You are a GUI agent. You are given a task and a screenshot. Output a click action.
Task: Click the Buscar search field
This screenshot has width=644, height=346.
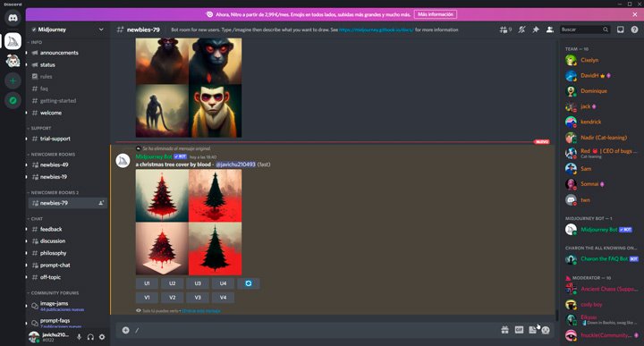(x=585, y=30)
